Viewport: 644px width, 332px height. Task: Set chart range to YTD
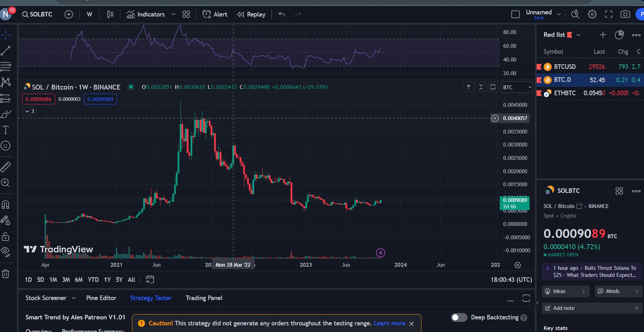point(93,280)
